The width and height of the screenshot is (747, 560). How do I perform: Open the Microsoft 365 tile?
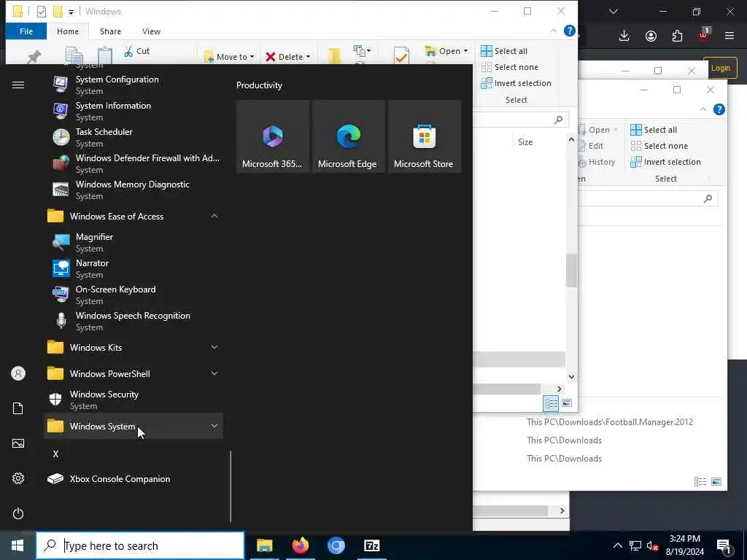(x=273, y=136)
